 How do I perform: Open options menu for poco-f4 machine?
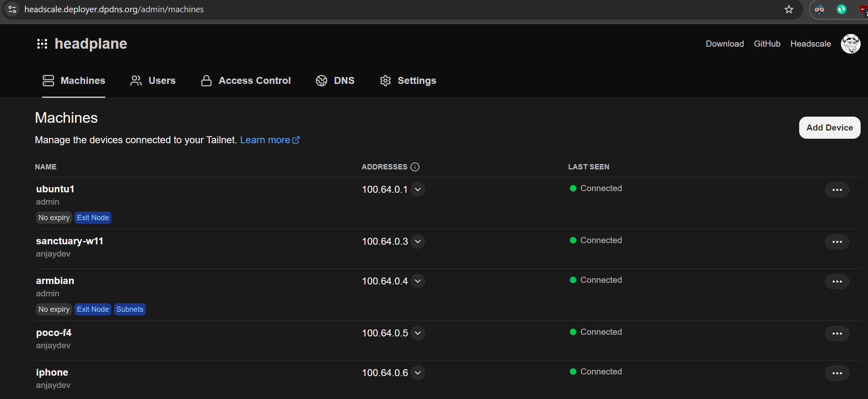837,334
